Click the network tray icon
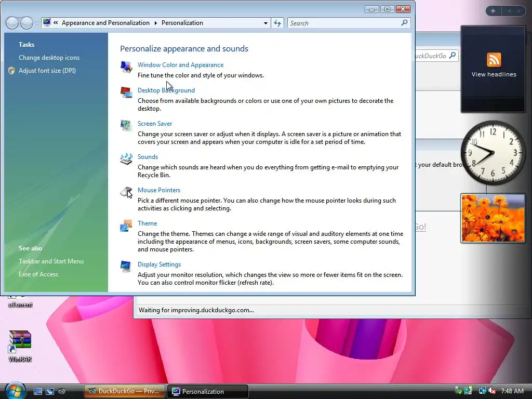The height and width of the screenshot is (399, 532). [x=482, y=391]
